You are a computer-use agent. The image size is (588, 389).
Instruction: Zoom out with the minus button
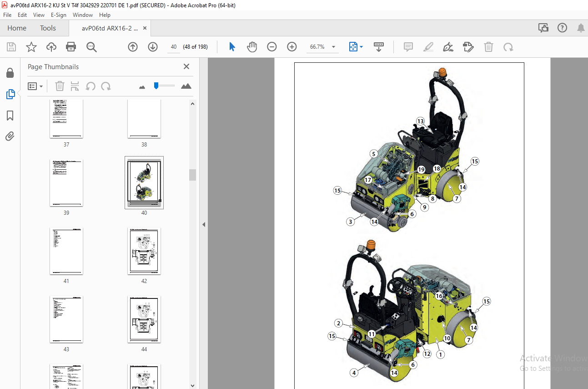[272, 47]
